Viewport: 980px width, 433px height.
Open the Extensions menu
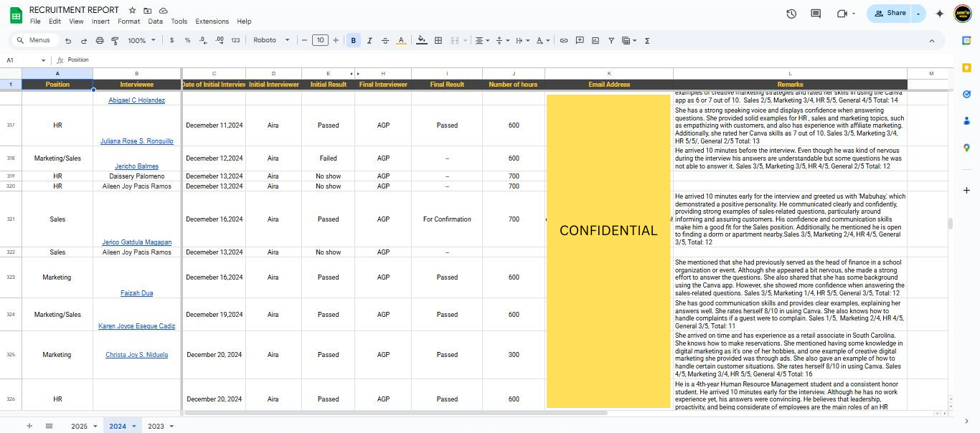click(x=212, y=22)
